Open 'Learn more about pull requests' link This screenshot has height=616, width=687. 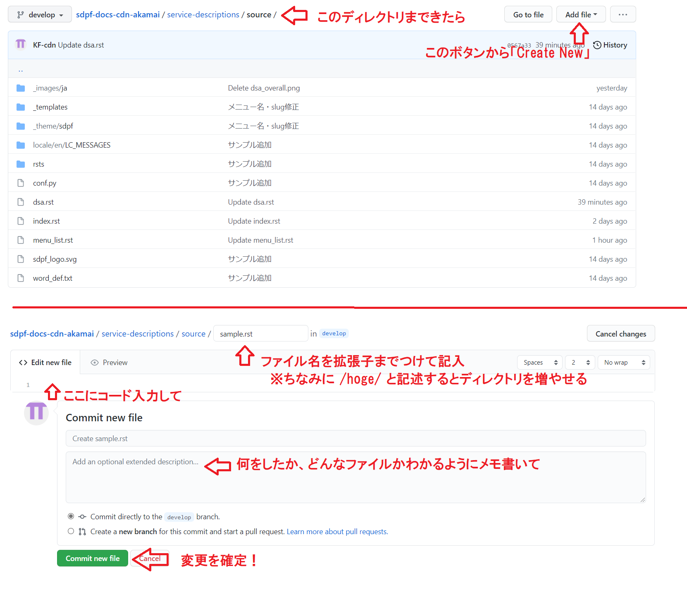(337, 532)
